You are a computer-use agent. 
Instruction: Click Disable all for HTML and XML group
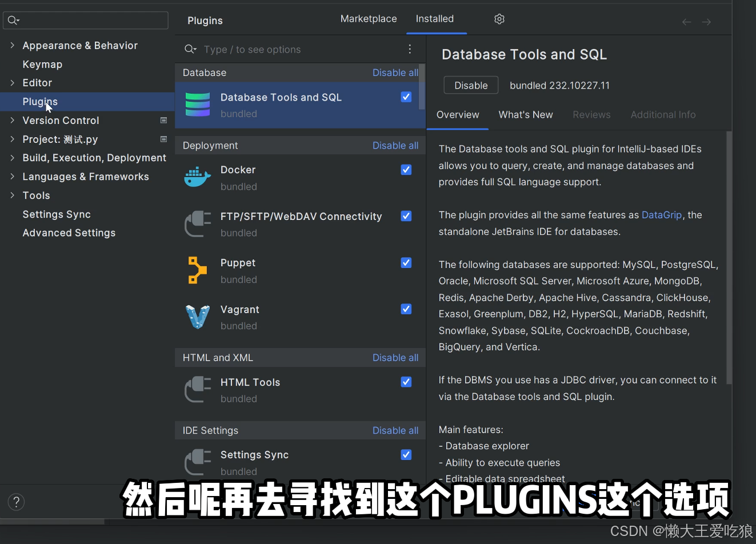pyautogui.click(x=395, y=358)
